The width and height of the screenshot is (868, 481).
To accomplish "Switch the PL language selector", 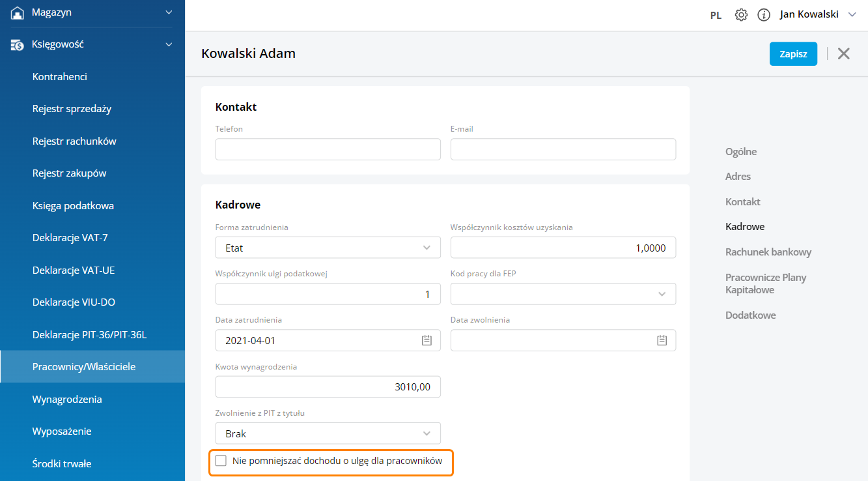I will 716,16.
